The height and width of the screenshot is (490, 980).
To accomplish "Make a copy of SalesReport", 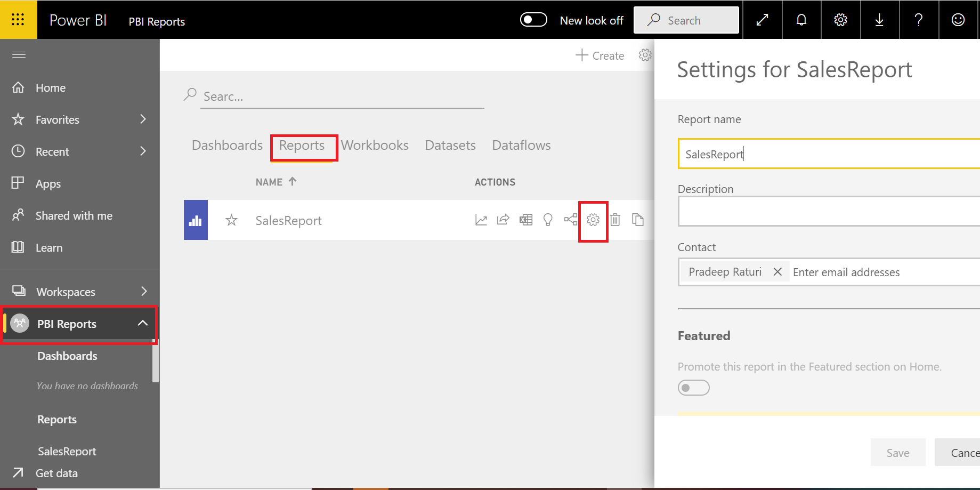I will point(638,220).
